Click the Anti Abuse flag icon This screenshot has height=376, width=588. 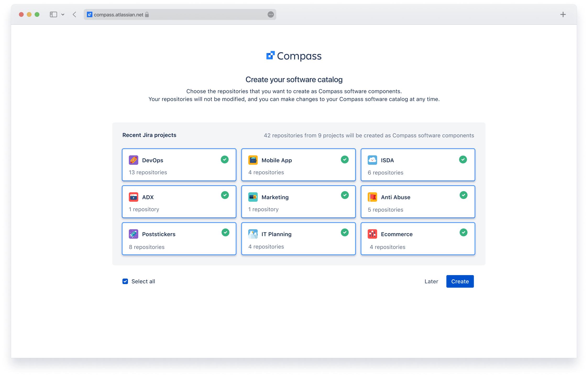[x=372, y=197]
